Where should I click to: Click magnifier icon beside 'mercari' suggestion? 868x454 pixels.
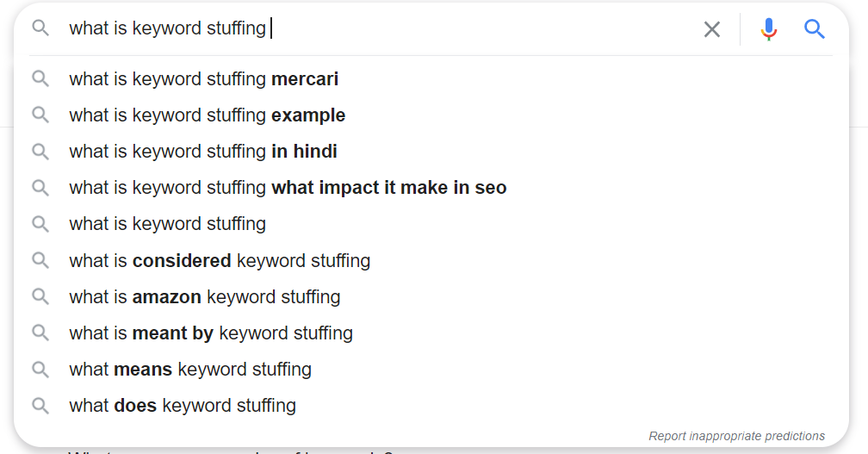click(40, 78)
